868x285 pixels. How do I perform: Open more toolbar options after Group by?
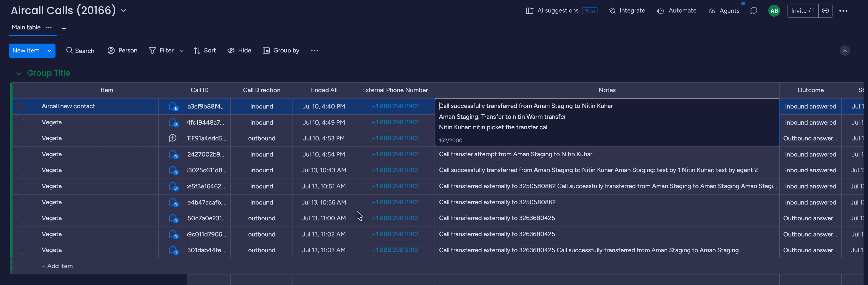pyautogui.click(x=314, y=51)
